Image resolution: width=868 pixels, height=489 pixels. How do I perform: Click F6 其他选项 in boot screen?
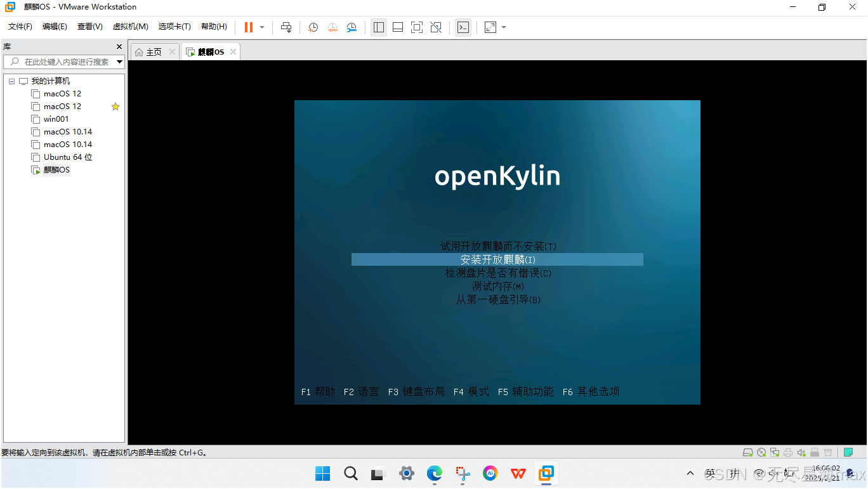[x=591, y=392]
